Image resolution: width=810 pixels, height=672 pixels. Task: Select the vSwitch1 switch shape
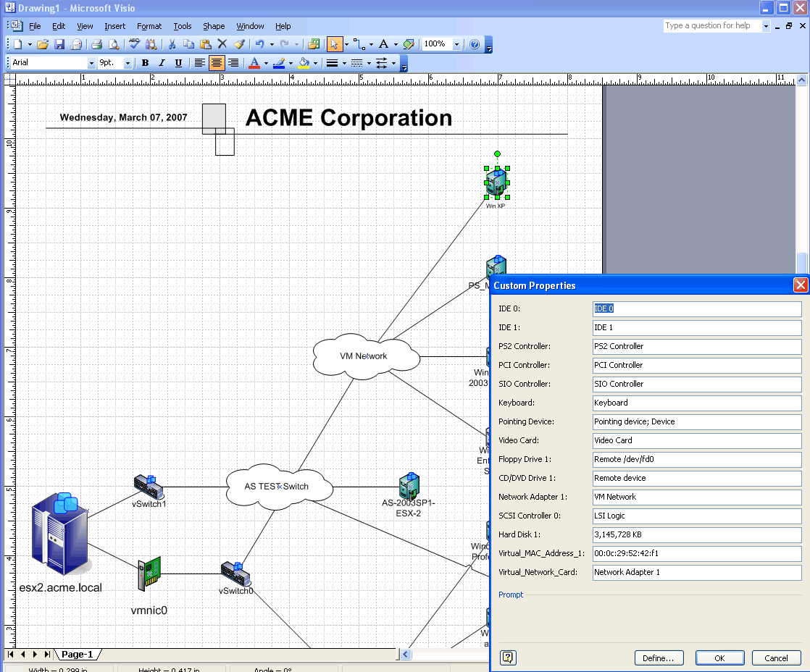[149, 486]
